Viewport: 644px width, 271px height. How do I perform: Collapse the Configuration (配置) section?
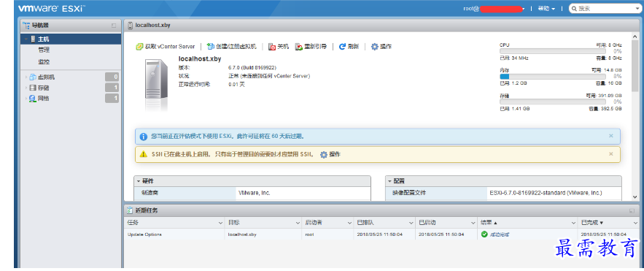[389, 181]
